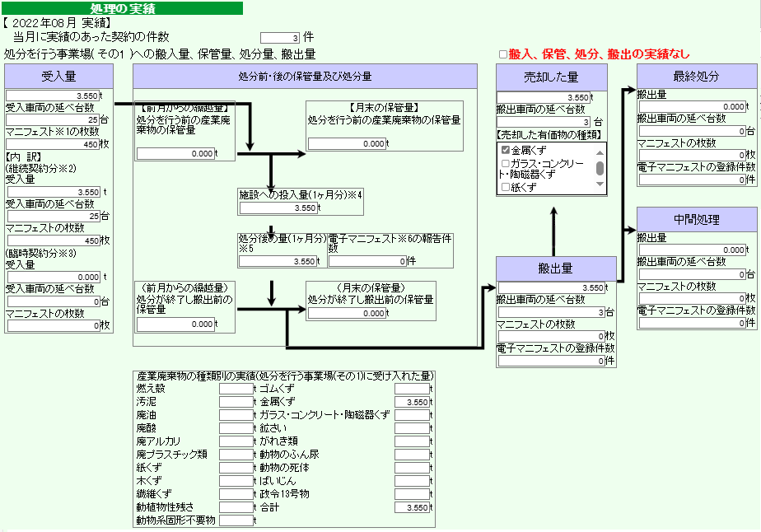761x532 pixels.
Task: Click 最終処分 電子マニフェストの登録件数 input field
Action: 693,180
